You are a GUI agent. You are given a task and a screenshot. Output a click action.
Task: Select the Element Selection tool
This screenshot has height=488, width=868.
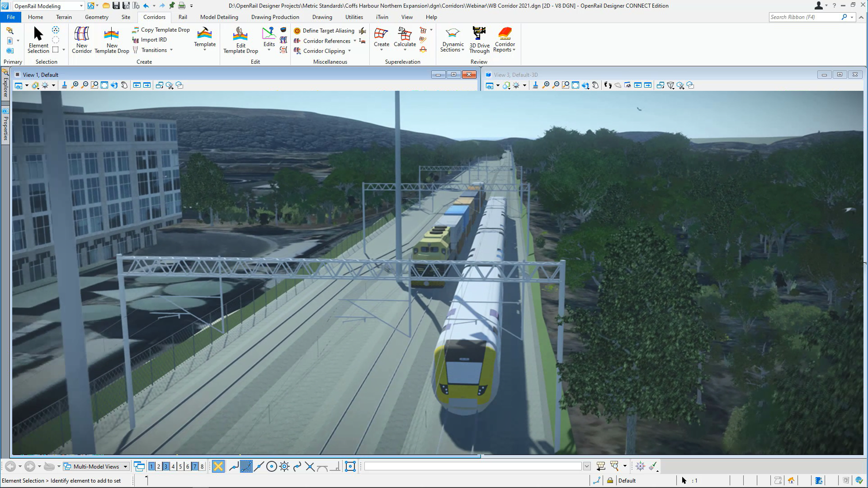click(38, 40)
